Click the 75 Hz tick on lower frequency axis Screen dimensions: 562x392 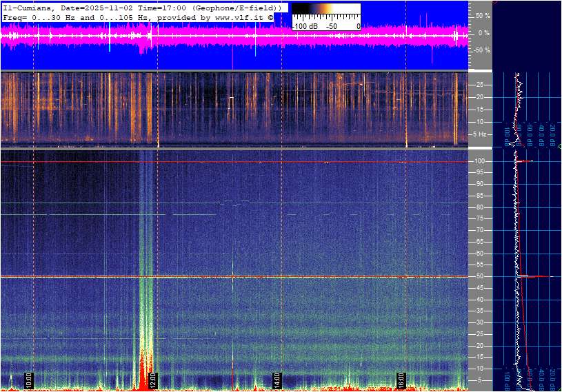[479, 218]
